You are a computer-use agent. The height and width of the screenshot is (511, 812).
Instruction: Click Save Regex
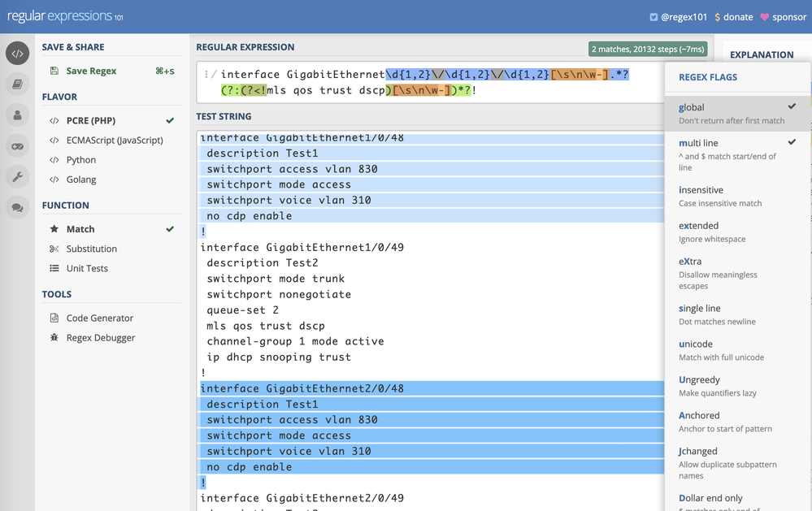pyautogui.click(x=91, y=71)
